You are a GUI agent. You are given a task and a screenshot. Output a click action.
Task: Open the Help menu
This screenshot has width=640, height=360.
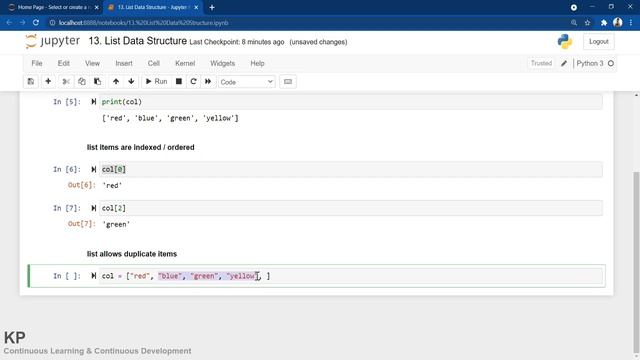coord(257,63)
